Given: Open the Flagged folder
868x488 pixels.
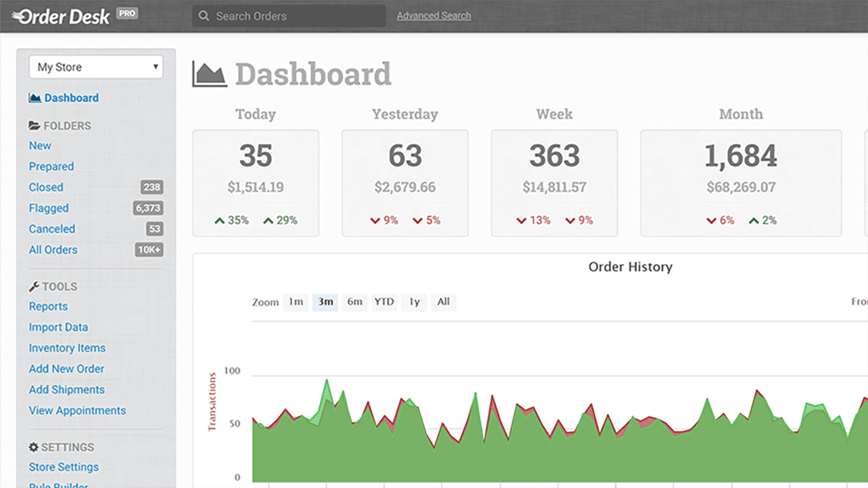Looking at the screenshot, I should click(x=48, y=208).
